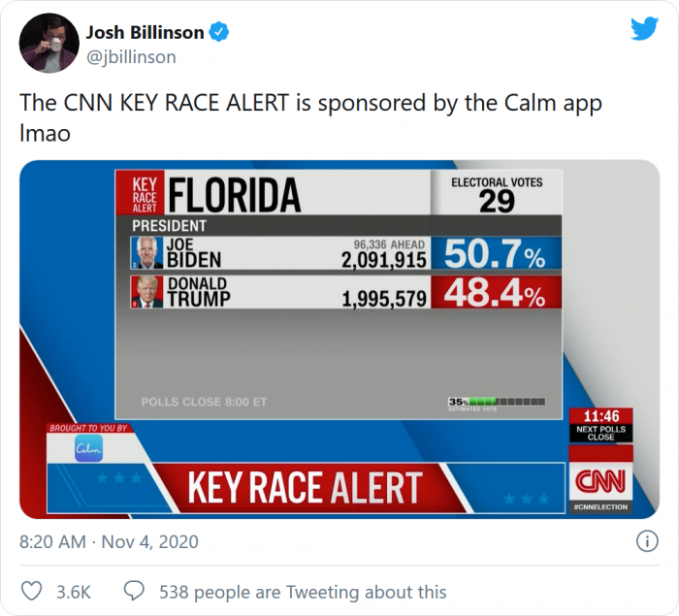Click Donald Trump's 48.4% result

click(x=495, y=295)
